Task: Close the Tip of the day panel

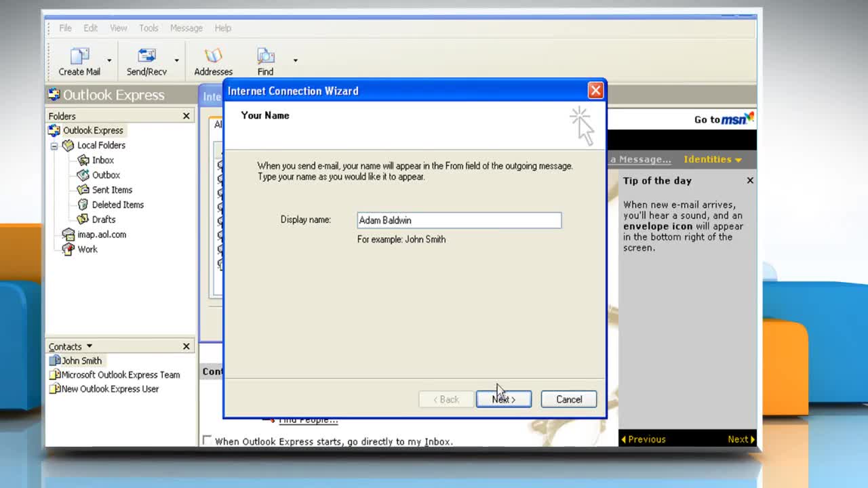Action: click(750, 180)
